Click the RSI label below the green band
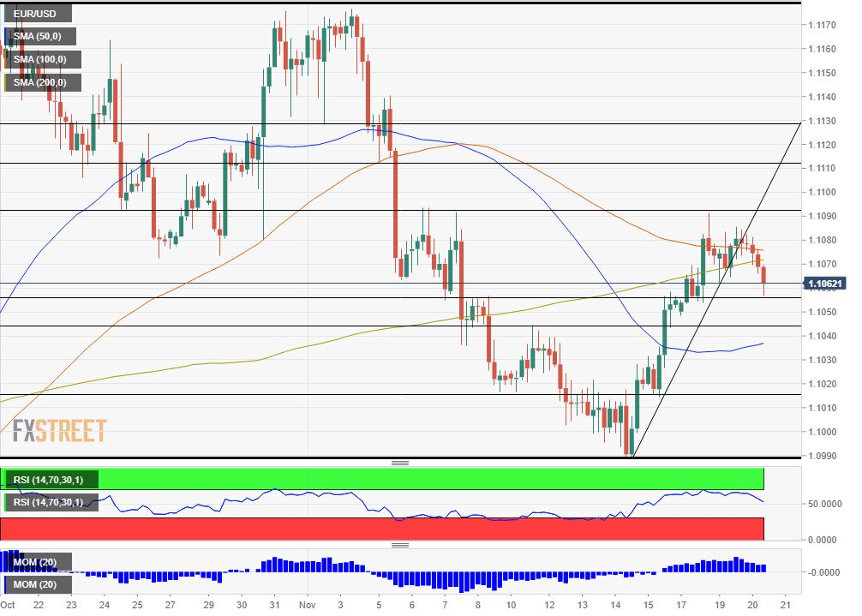Screen dimensions: 862x616 (x=49, y=502)
